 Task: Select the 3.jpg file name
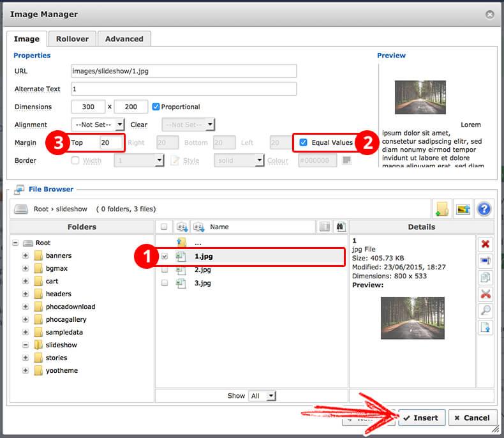(202, 283)
